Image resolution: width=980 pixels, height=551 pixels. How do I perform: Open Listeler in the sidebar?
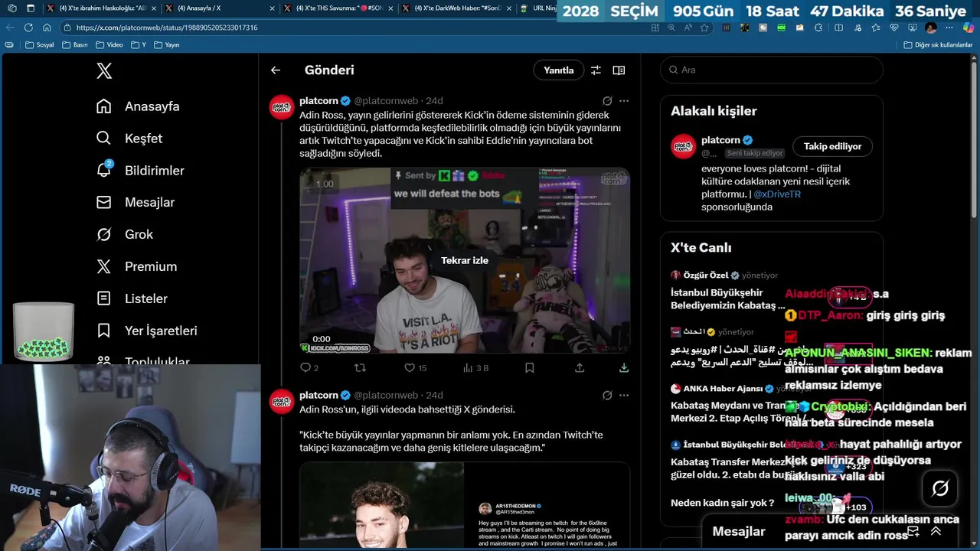pyautogui.click(x=132, y=298)
